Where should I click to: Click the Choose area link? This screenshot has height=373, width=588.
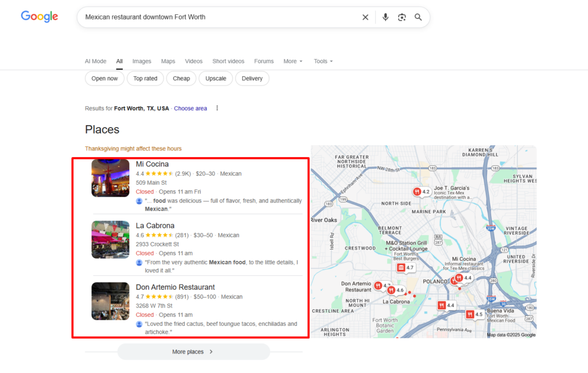(x=191, y=108)
